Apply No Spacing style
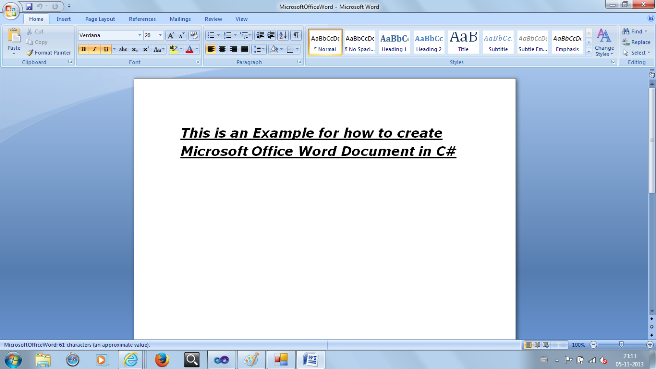 click(359, 42)
